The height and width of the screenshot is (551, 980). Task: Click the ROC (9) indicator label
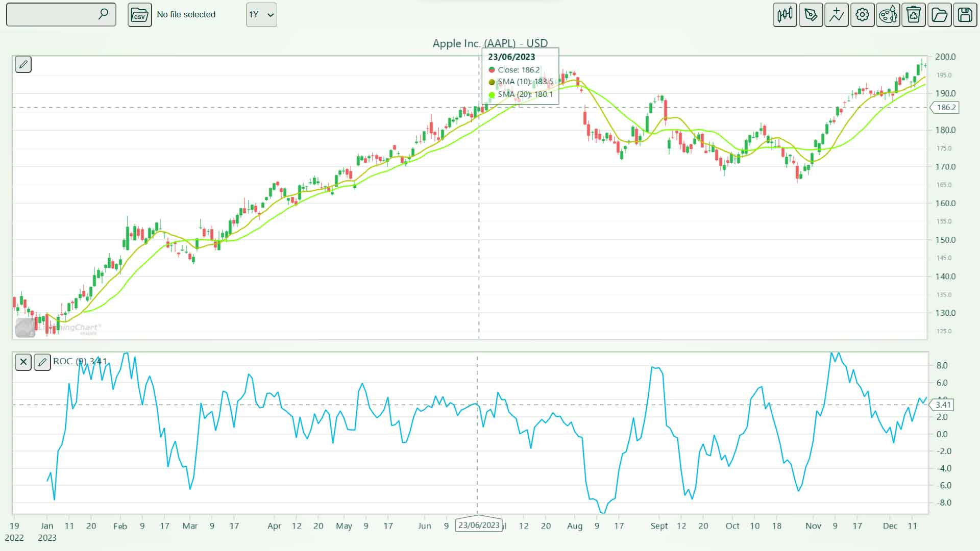(80, 361)
